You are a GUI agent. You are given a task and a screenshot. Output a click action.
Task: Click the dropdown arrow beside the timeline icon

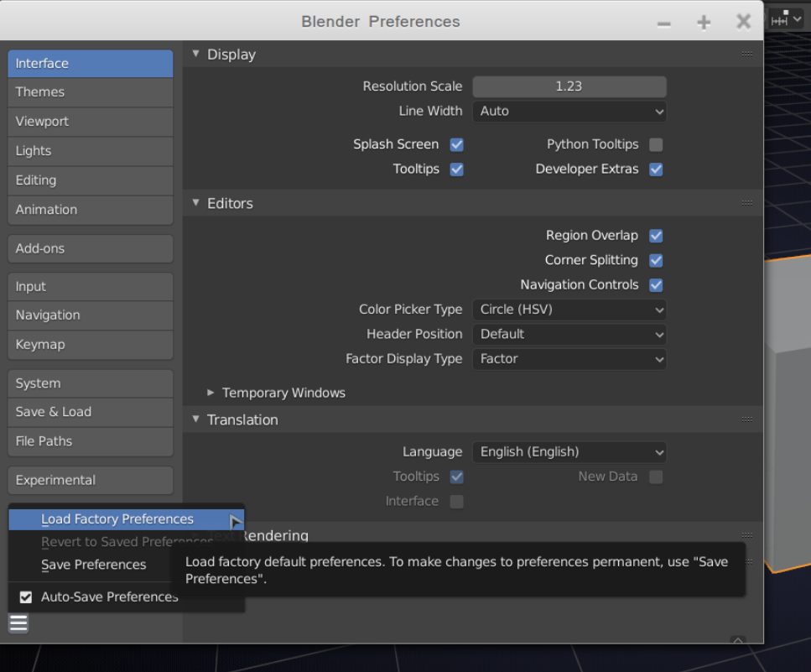tap(797, 19)
